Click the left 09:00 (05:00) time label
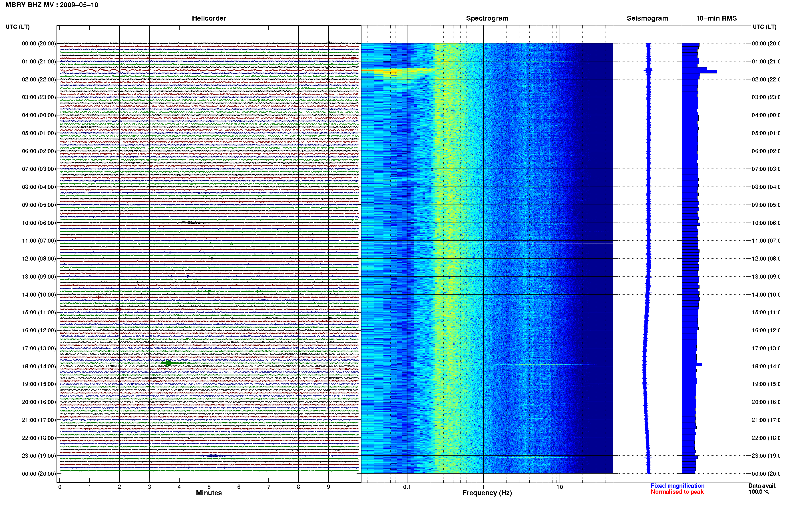812x508 pixels. 39,205
